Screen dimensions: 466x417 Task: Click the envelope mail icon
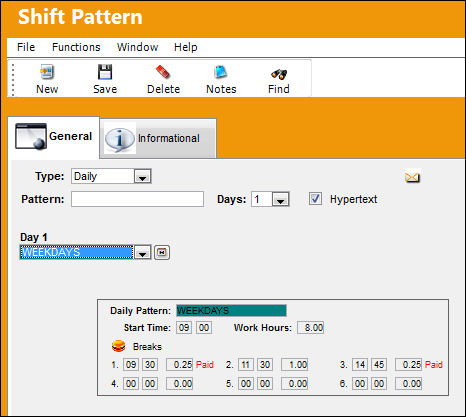coord(412,177)
